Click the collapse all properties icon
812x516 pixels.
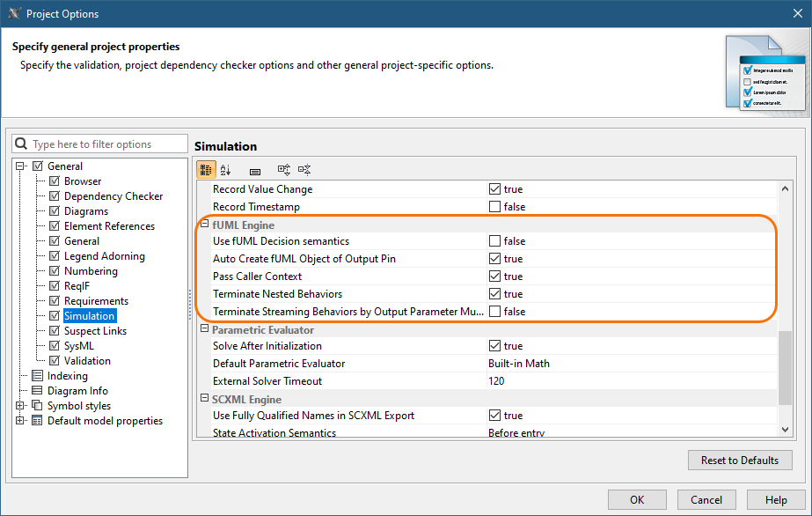point(304,170)
